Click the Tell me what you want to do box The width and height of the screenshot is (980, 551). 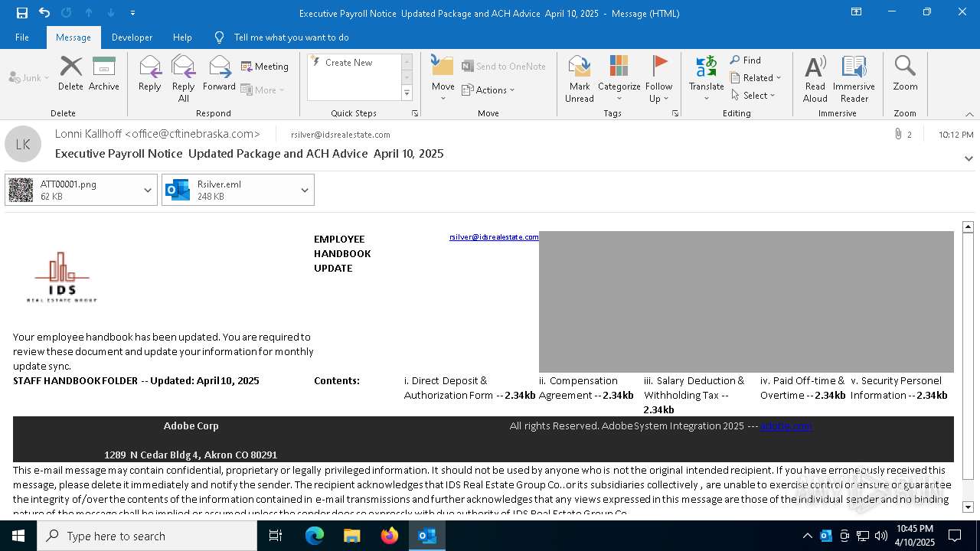click(x=291, y=37)
